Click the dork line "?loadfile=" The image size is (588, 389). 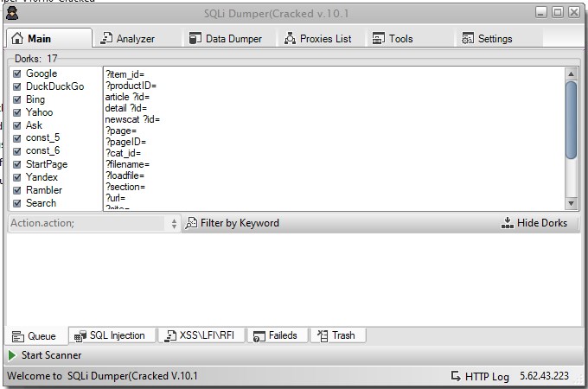[125, 175]
